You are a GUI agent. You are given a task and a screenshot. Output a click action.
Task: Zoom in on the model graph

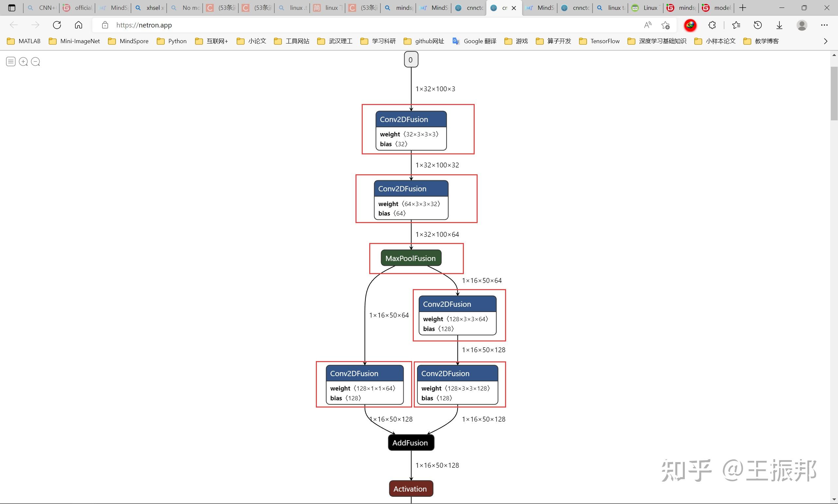[23, 61]
